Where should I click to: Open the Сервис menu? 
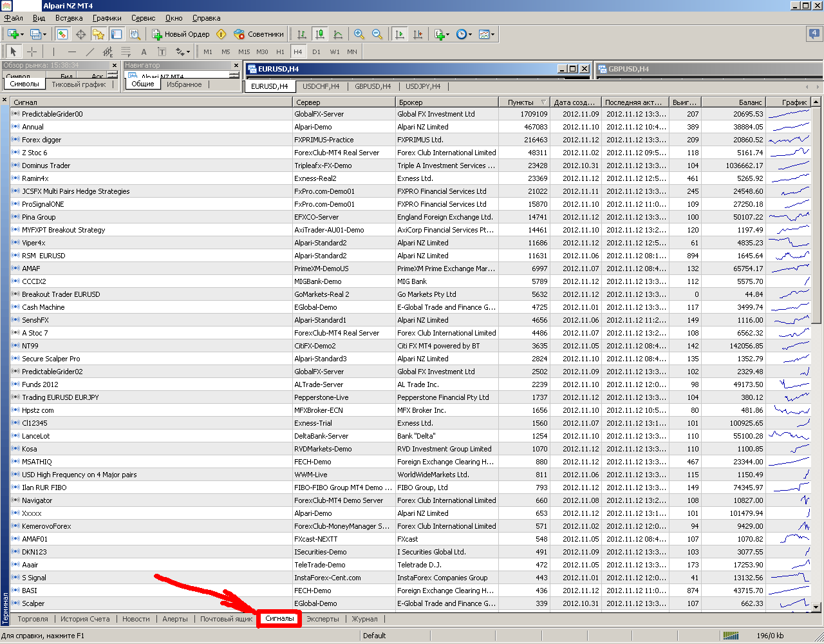click(143, 18)
